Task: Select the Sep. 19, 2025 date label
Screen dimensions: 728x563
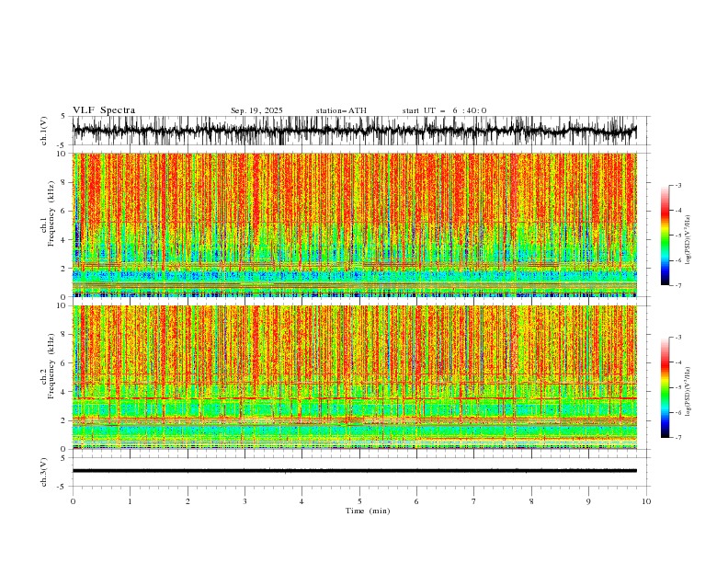Action: (x=256, y=110)
